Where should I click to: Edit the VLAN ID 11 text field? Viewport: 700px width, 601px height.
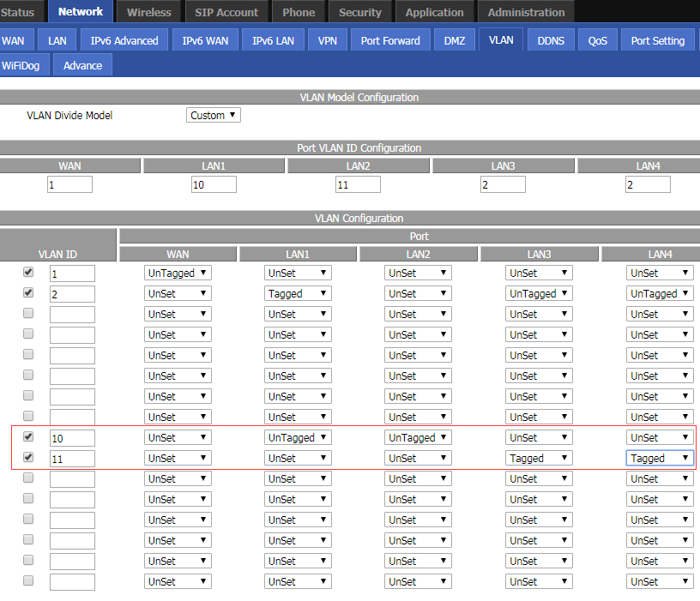pos(72,459)
